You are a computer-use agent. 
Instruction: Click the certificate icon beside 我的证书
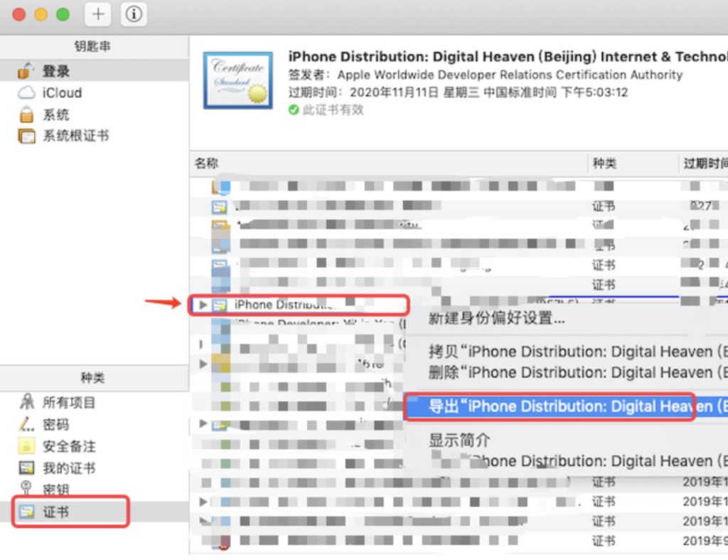[x=26, y=468]
